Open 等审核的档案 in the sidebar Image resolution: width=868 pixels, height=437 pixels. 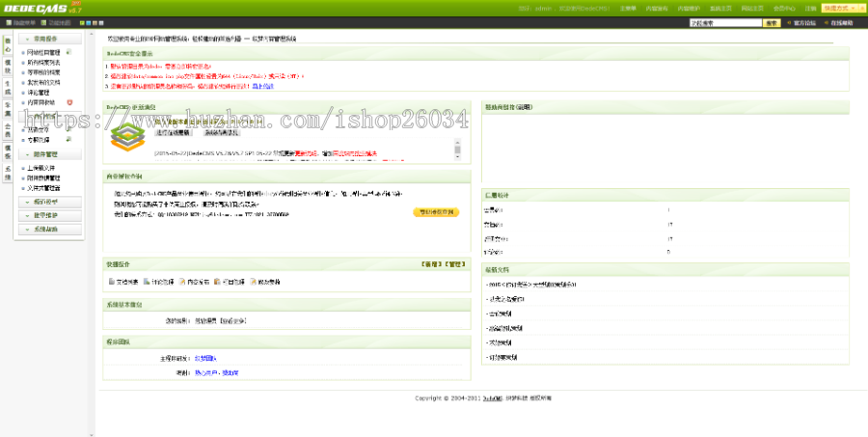(43, 72)
